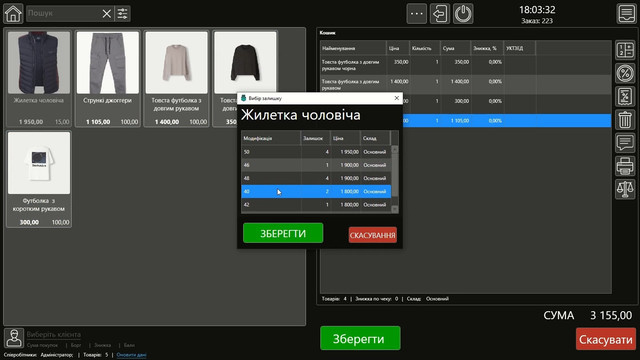Click the logout arrow icon

click(x=440, y=14)
